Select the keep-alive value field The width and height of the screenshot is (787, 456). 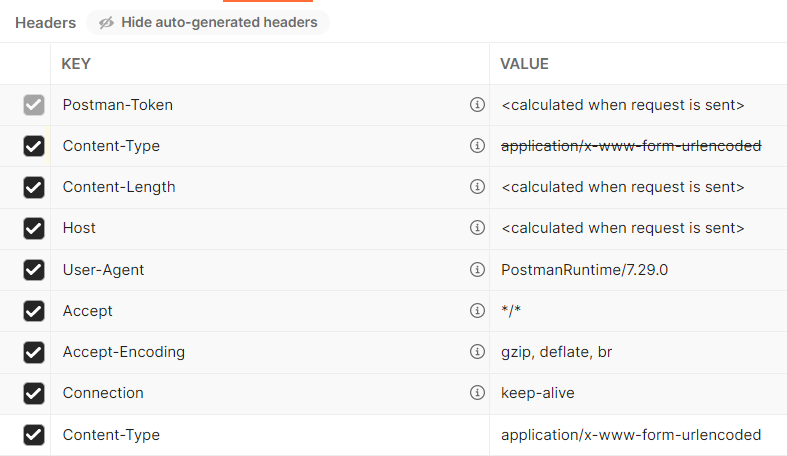[x=538, y=393]
